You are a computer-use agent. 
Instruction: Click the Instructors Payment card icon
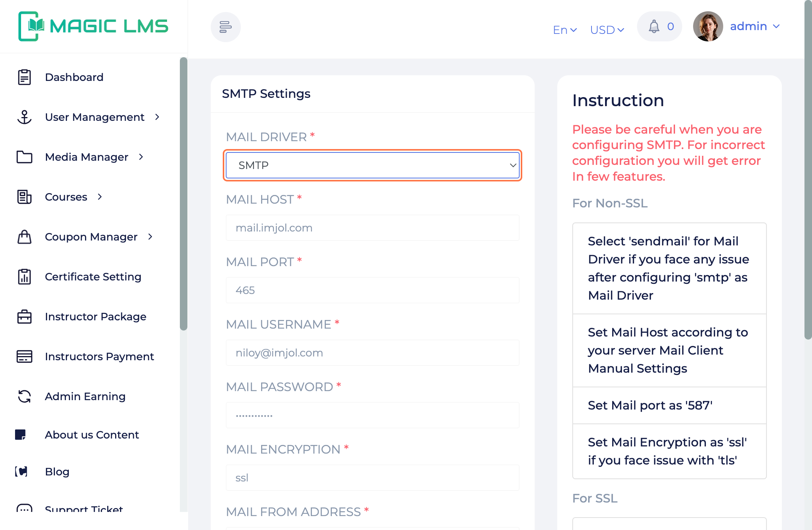24,356
